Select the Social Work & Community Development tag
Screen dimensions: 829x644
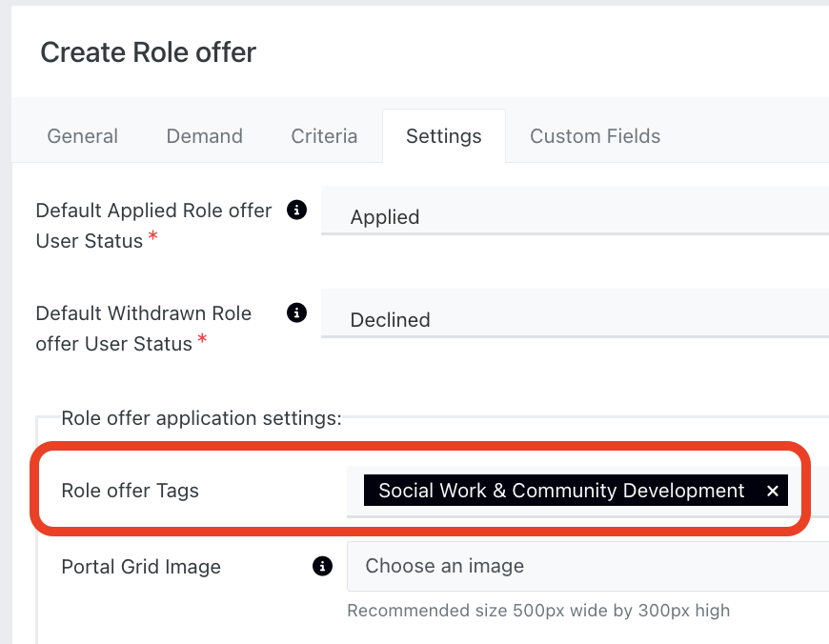pos(561,492)
